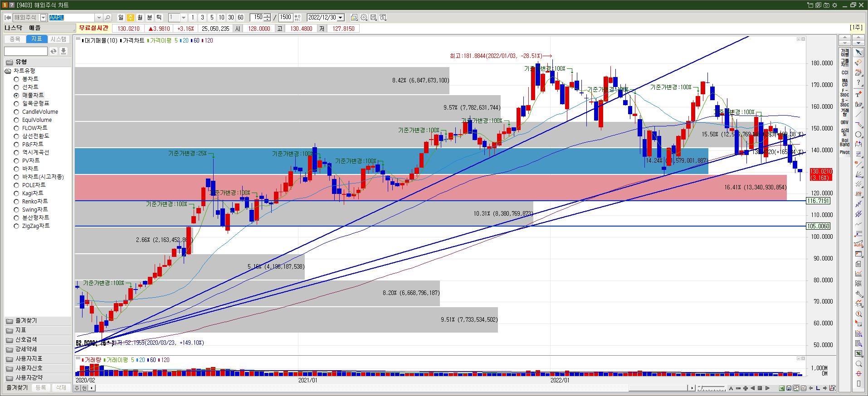This screenshot has width=868, height=396.
Task: Open the period number dropdown
Action: 183,18
